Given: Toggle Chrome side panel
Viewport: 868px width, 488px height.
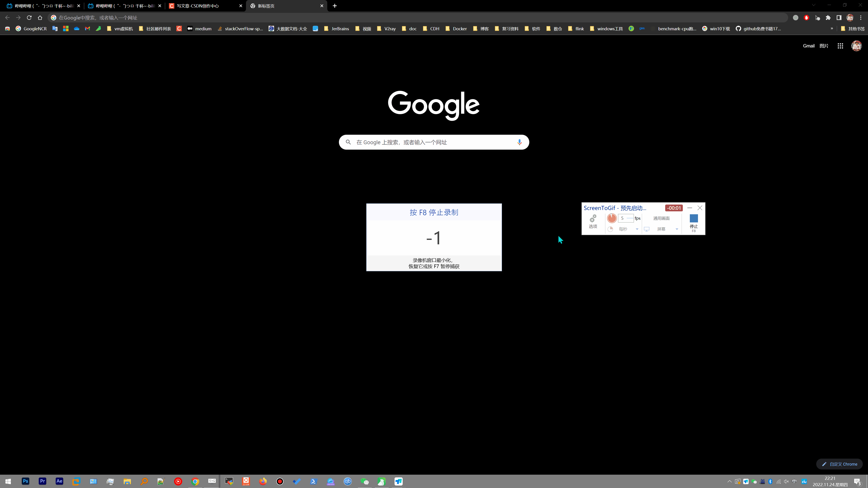Looking at the screenshot, I should [x=839, y=17].
